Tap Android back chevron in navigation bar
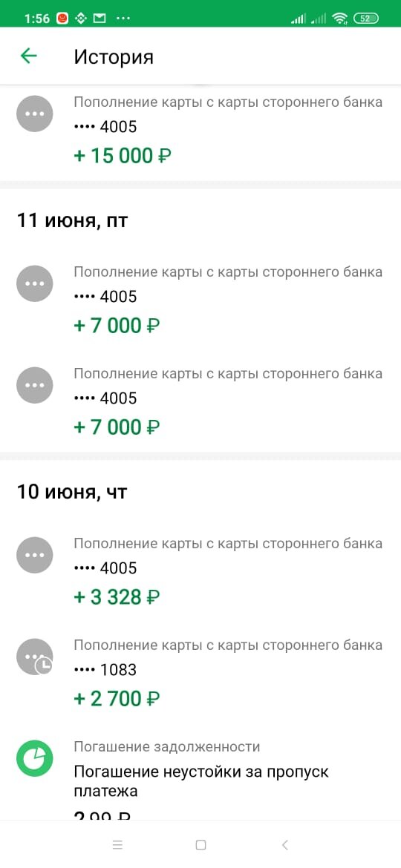Image resolution: width=401 pixels, height=868 pixels. 284,845
